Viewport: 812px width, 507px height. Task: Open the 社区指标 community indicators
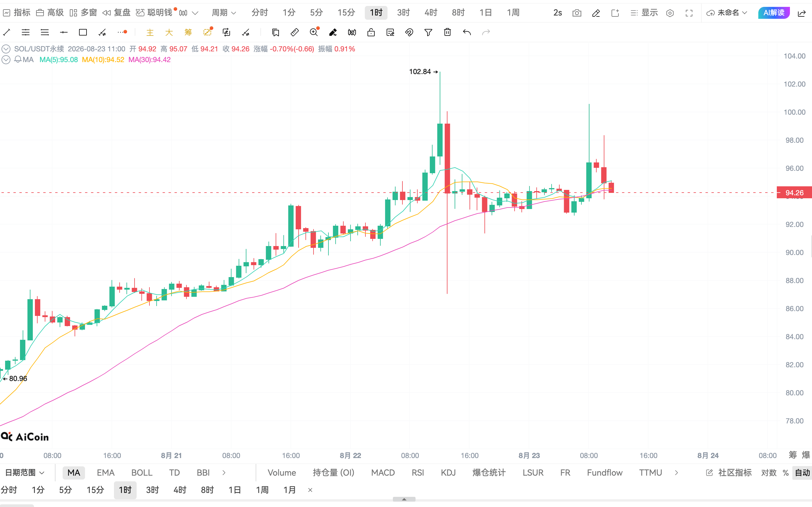[729, 472]
